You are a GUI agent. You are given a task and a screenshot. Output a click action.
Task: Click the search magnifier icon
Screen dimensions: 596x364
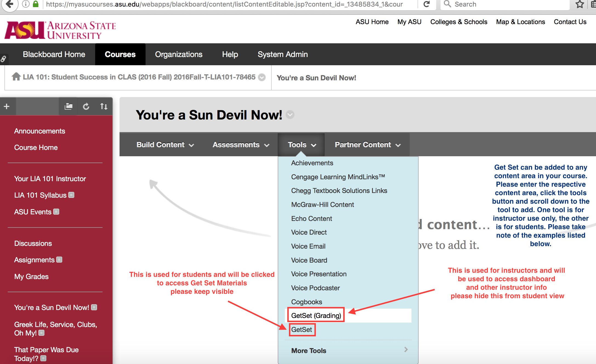pos(447,4)
